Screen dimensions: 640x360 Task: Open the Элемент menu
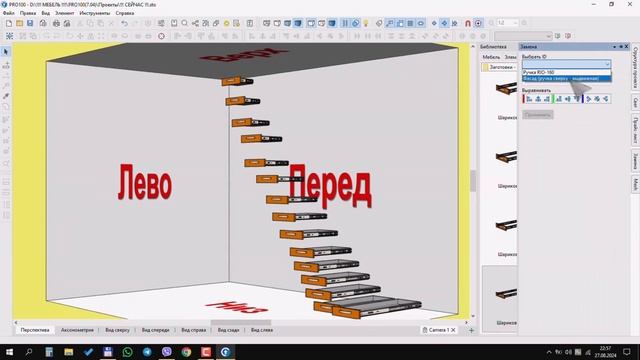click(x=64, y=13)
